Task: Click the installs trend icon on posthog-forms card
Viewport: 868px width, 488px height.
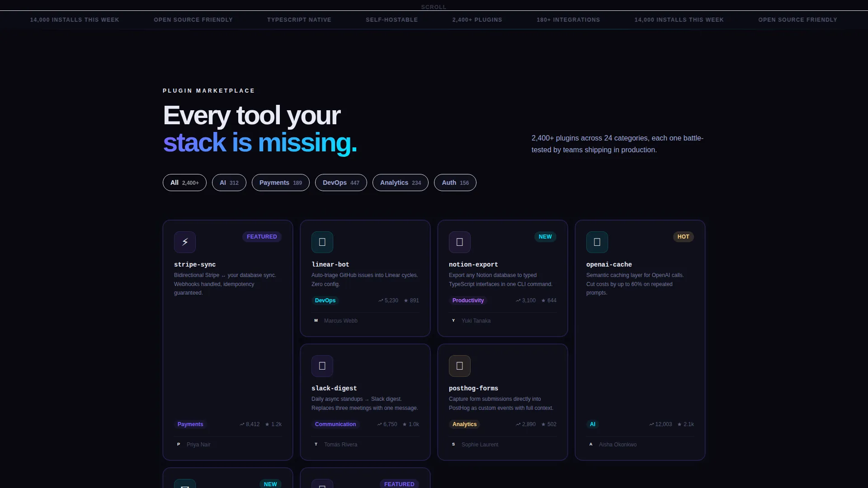Action: pyautogui.click(x=518, y=424)
